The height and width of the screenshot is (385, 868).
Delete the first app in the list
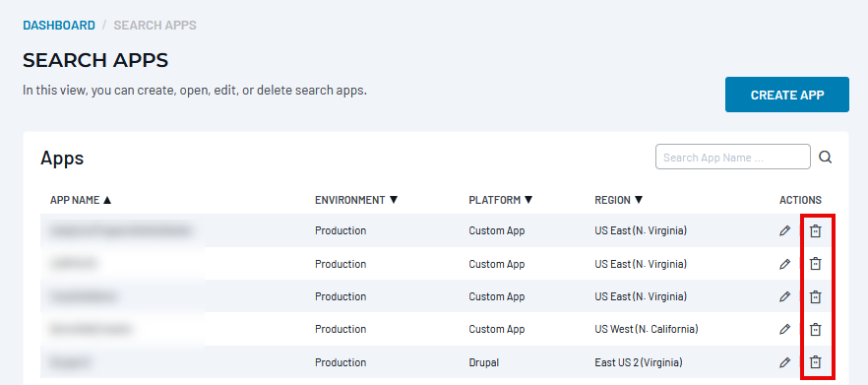[x=816, y=231]
